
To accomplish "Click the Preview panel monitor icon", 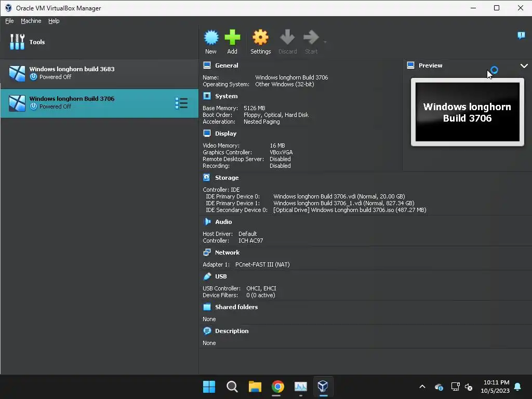I will (x=410, y=65).
